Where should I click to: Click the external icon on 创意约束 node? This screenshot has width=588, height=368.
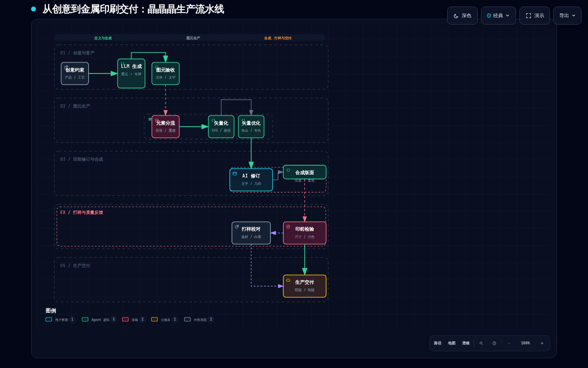click(x=66, y=67)
